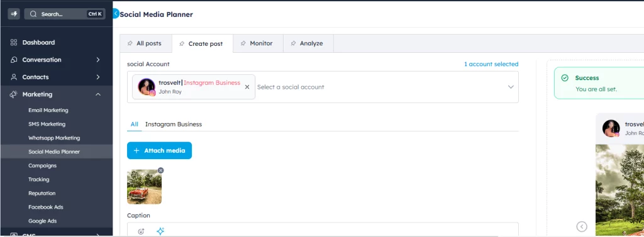644x237 pixels.
Task: Collapse sidebar with blue arrow button
Action: [116, 14]
